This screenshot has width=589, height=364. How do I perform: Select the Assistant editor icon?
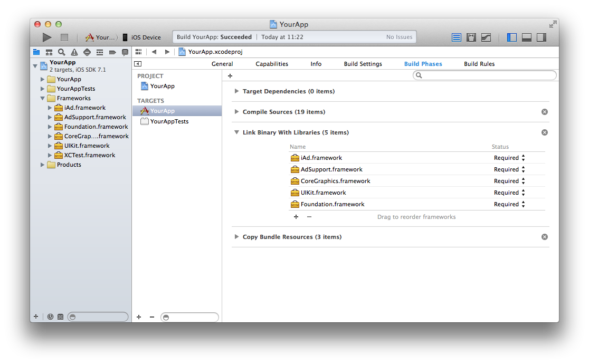pyautogui.click(x=471, y=37)
